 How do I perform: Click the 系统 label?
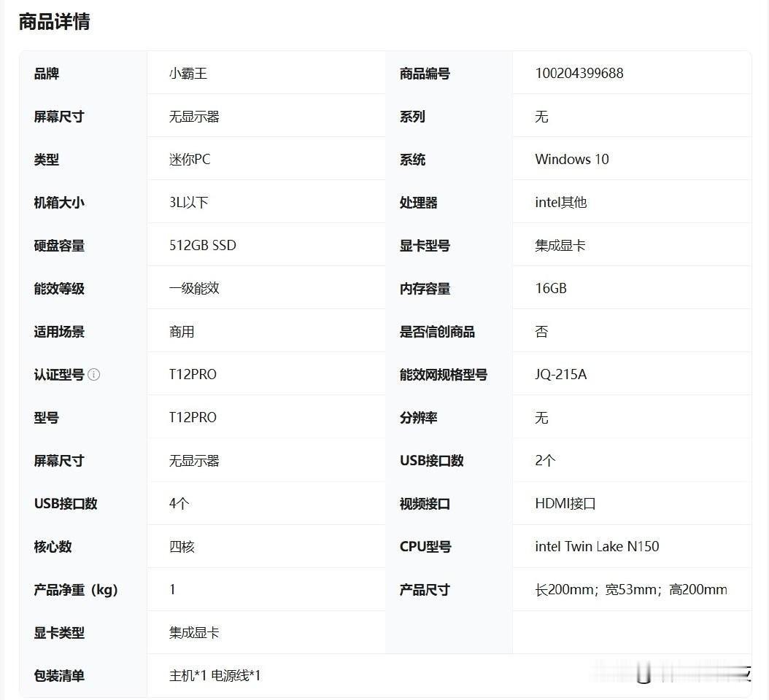412,159
